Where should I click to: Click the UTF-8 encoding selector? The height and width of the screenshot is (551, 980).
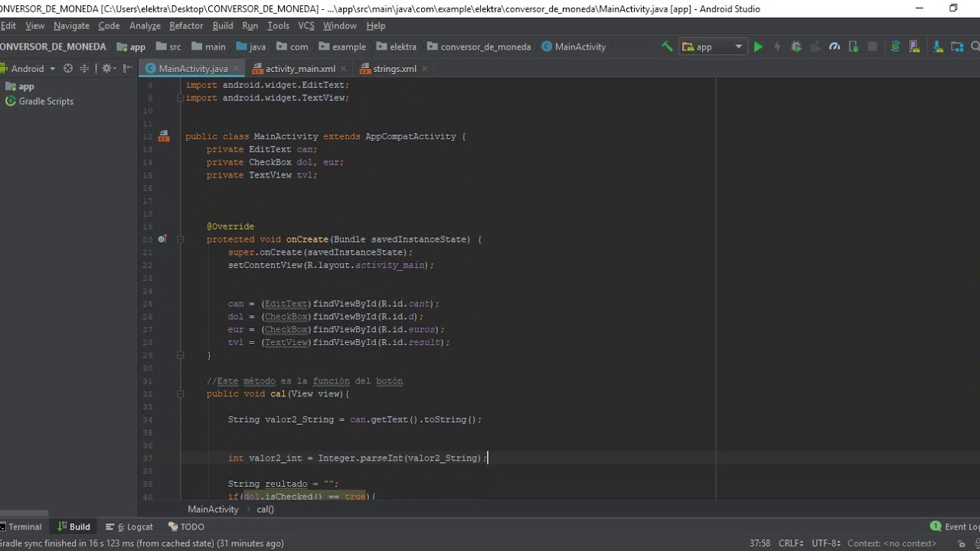(826, 543)
